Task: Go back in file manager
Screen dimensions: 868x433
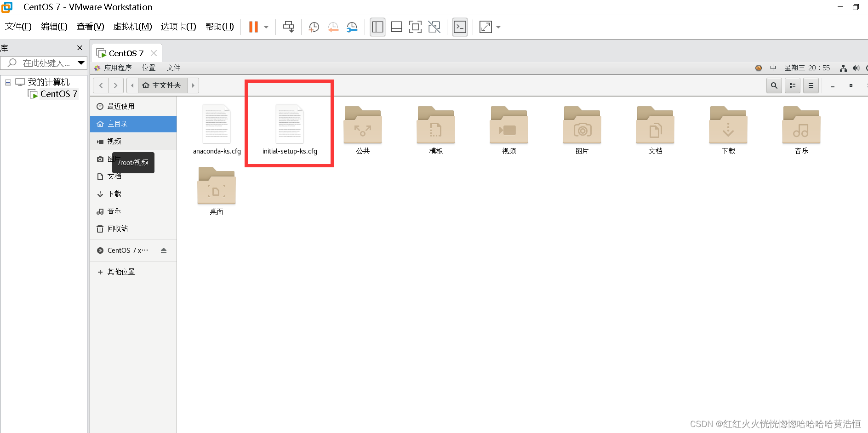Action: pyautogui.click(x=101, y=85)
